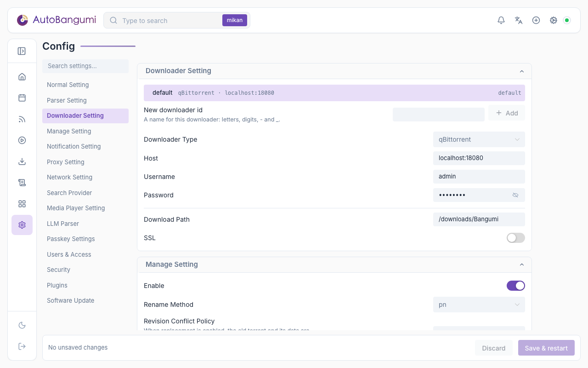Open the Downloader Type dropdown
The width and height of the screenshot is (588, 368).
click(479, 139)
